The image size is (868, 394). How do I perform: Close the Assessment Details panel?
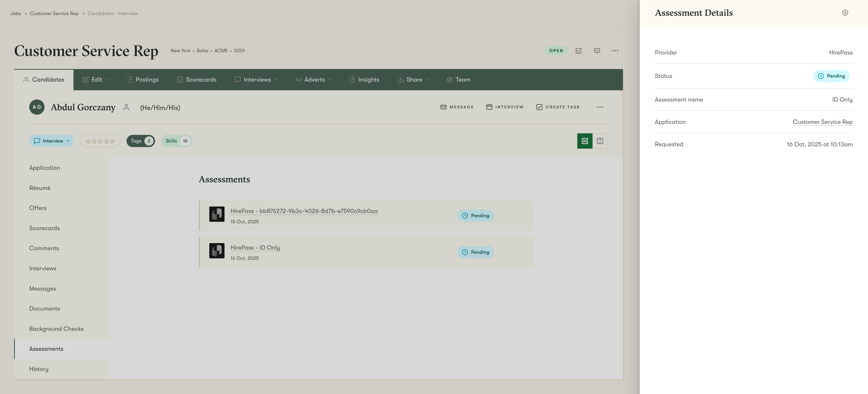845,13
